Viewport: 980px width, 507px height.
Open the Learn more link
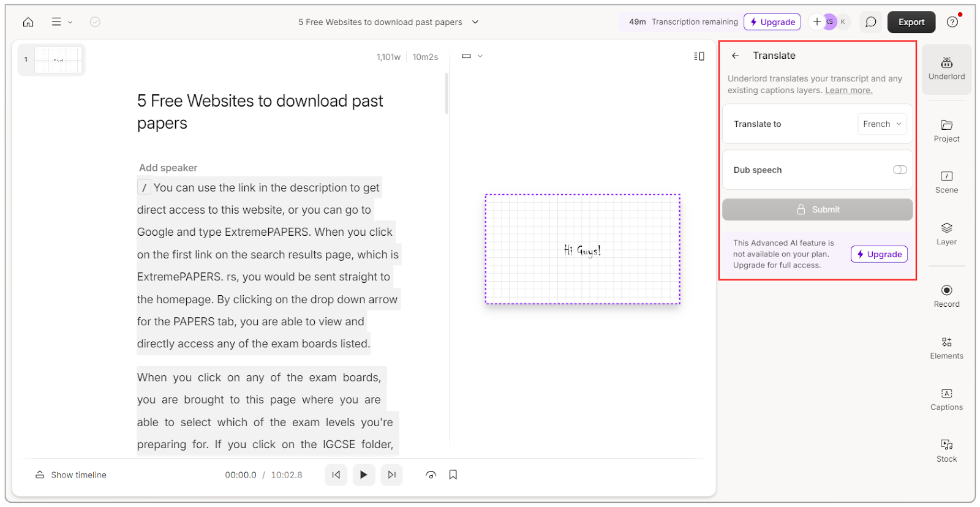click(848, 91)
